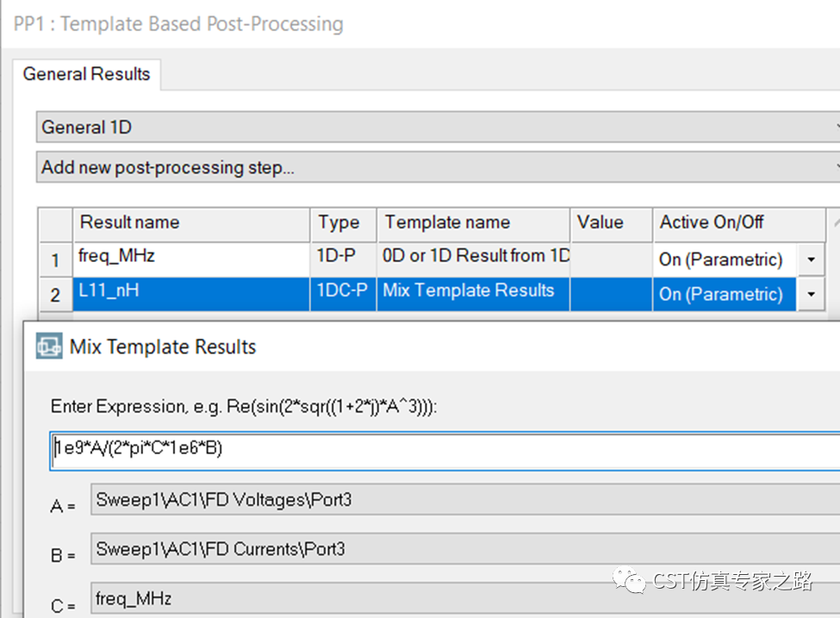
Task: Click row header number 2
Action: click(x=55, y=295)
